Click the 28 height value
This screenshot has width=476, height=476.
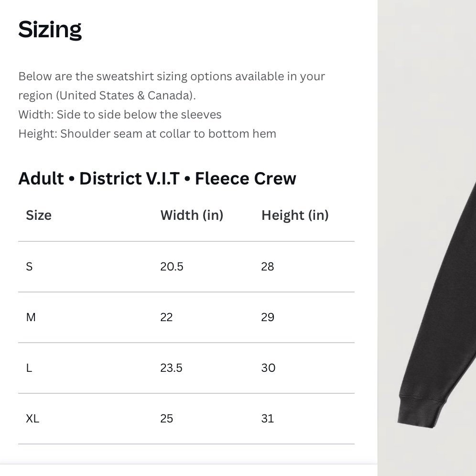tap(268, 267)
